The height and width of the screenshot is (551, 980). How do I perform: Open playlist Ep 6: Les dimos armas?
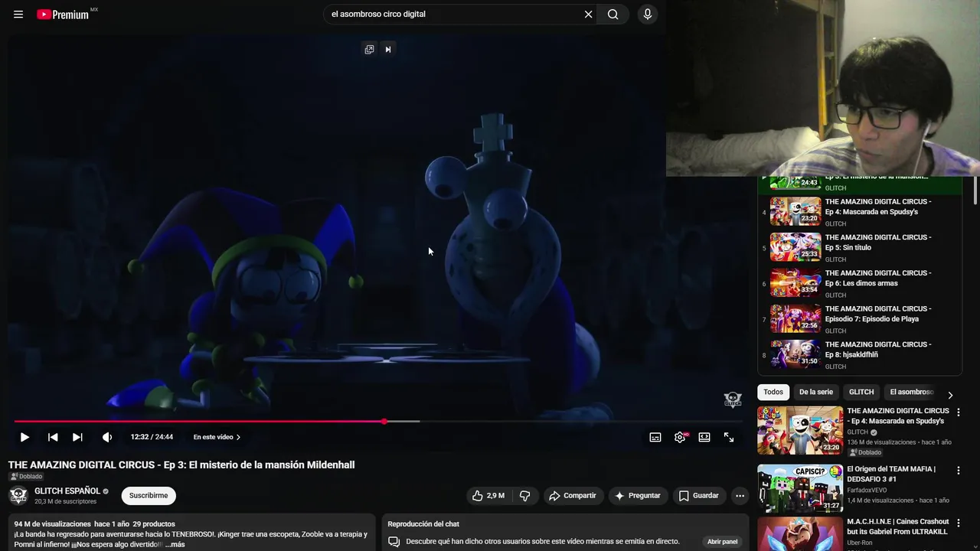coord(859,283)
